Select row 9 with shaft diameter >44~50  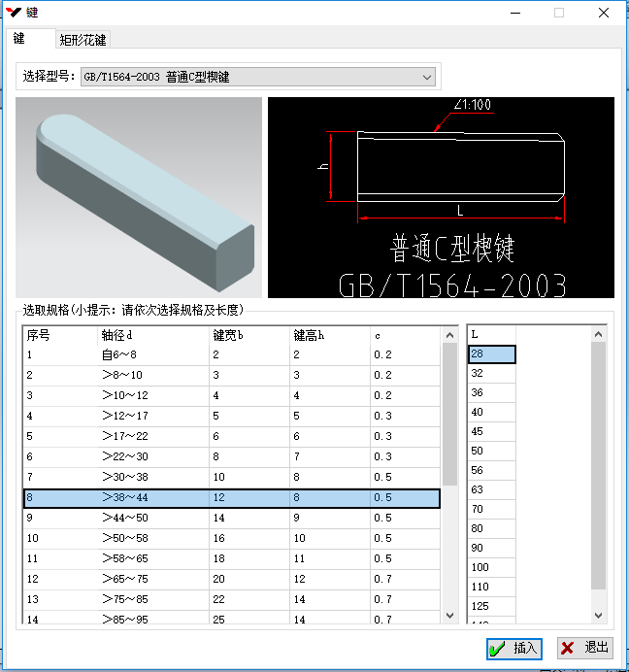tap(231, 519)
